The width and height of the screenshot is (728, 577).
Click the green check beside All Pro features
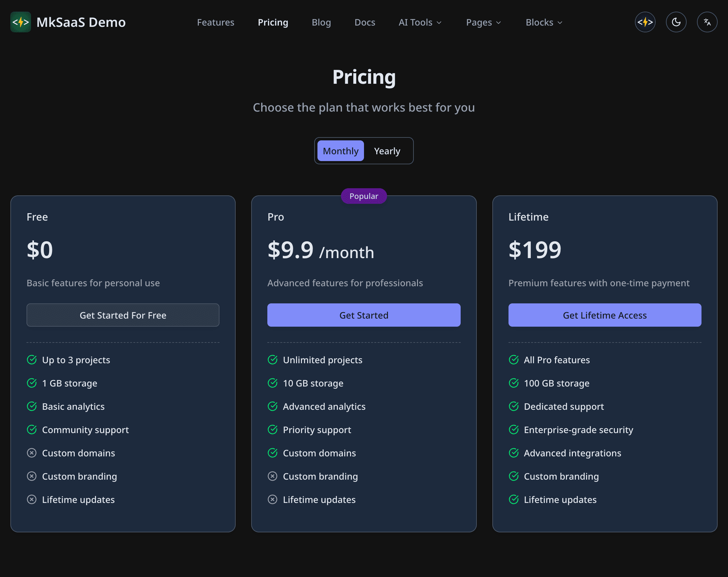(514, 360)
